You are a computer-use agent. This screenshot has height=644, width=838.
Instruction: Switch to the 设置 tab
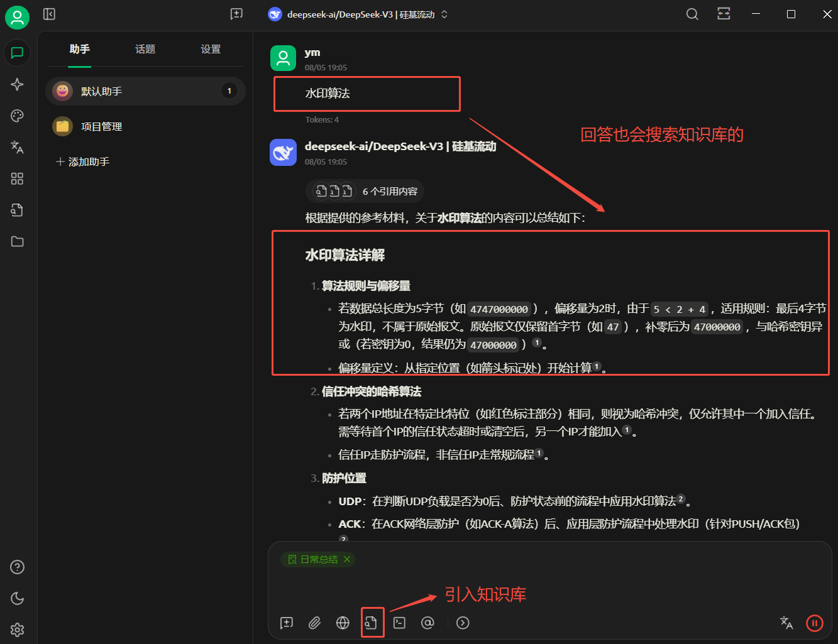(211, 49)
